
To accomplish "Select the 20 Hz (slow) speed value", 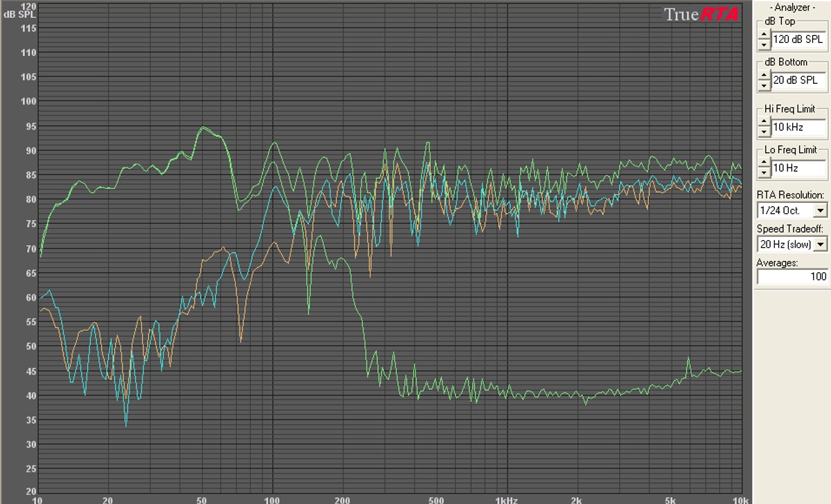I will [x=785, y=244].
